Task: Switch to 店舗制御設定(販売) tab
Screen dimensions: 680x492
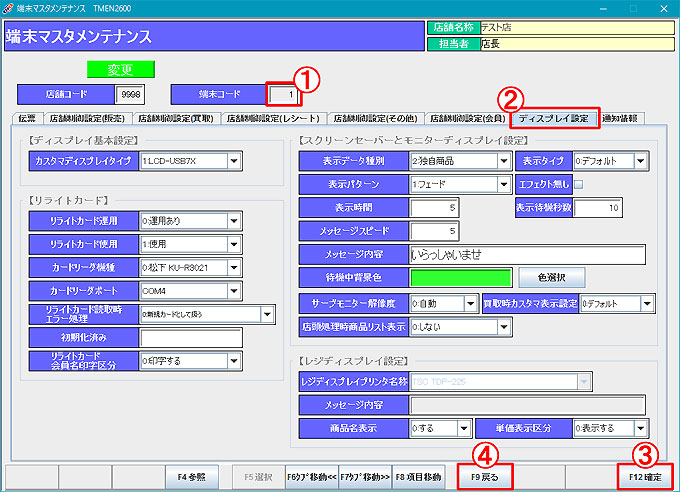Action: click(x=87, y=118)
